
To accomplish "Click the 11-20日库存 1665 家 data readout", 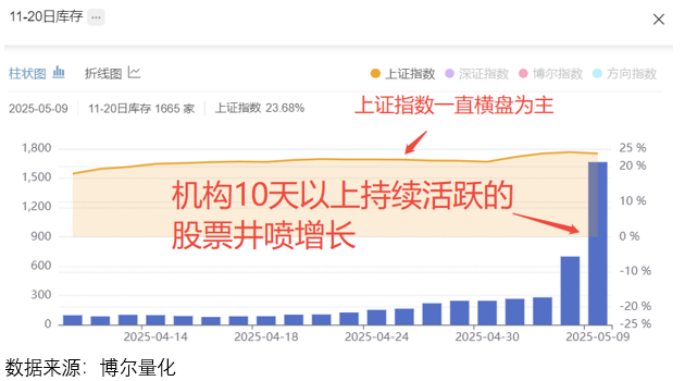I will [141, 108].
